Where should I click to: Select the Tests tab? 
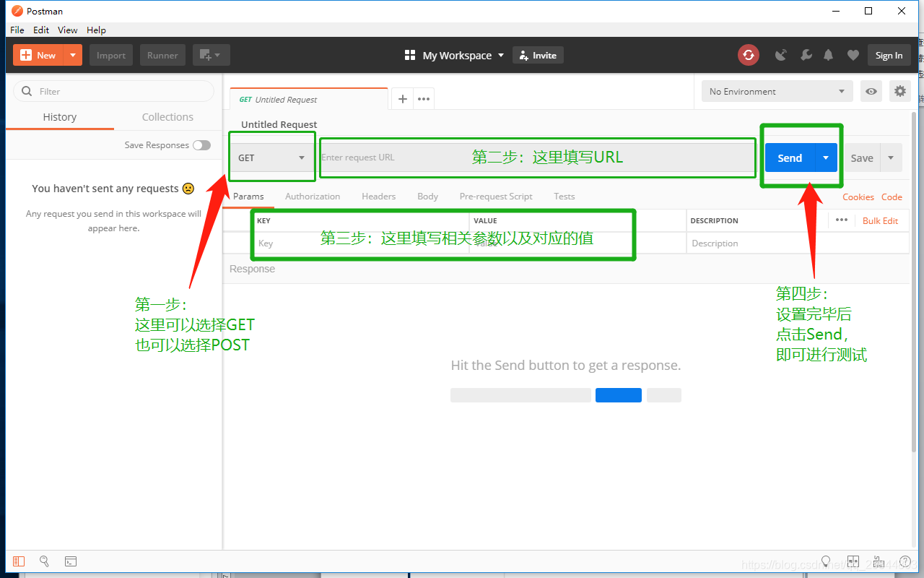[565, 197]
